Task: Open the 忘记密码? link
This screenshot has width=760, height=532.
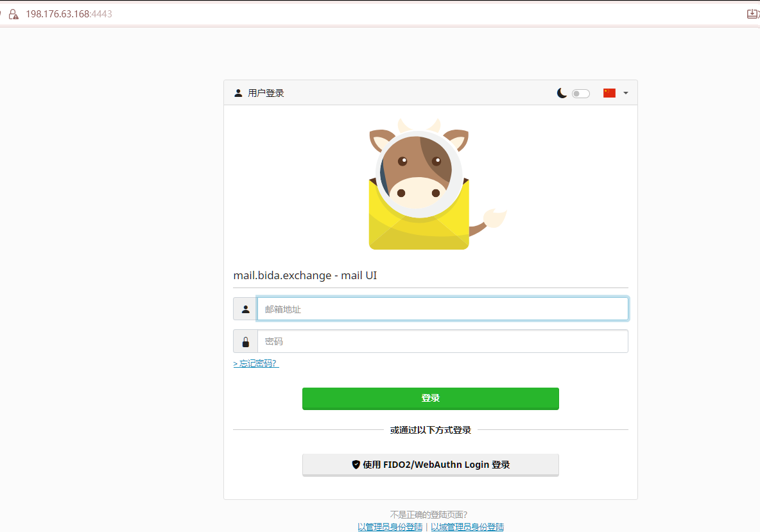Action: pyautogui.click(x=255, y=364)
